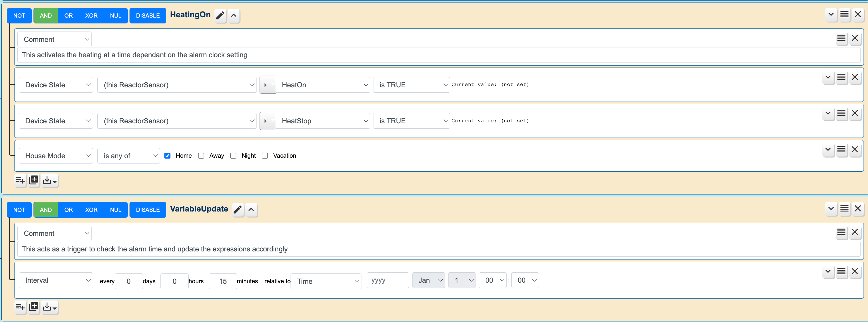The image size is (868, 322).
Task: Check the Night house mode
Action: 233,156
